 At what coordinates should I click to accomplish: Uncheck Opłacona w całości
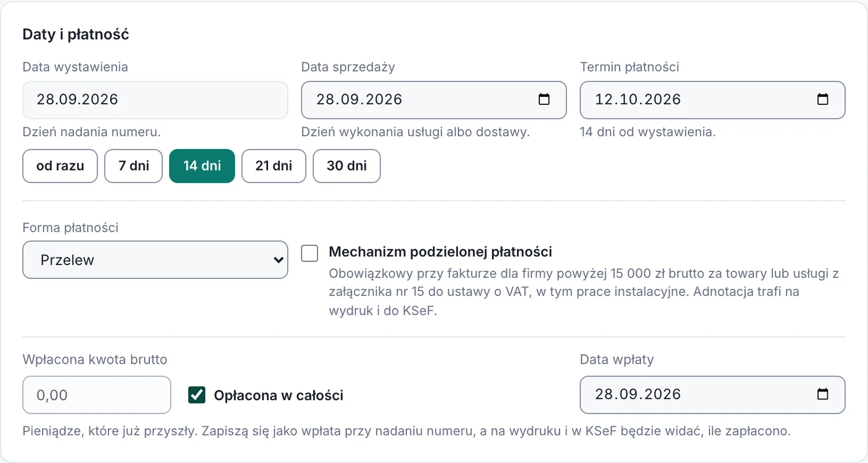(197, 395)
